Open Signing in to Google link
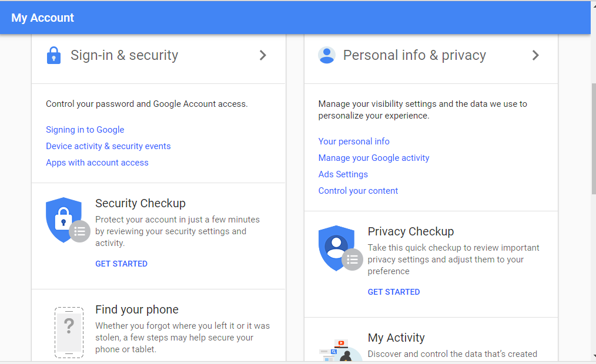 [85, 130]
